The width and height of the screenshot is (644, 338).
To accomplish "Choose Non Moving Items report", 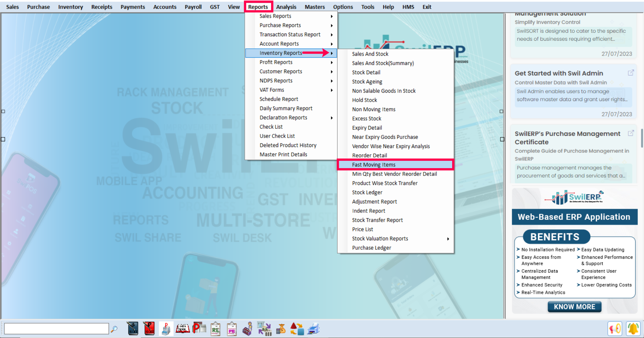I will point(396,109).
